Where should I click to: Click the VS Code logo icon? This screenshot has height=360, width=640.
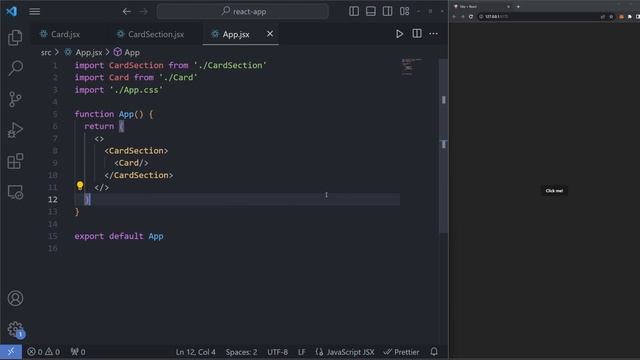(x=11, y=11)
